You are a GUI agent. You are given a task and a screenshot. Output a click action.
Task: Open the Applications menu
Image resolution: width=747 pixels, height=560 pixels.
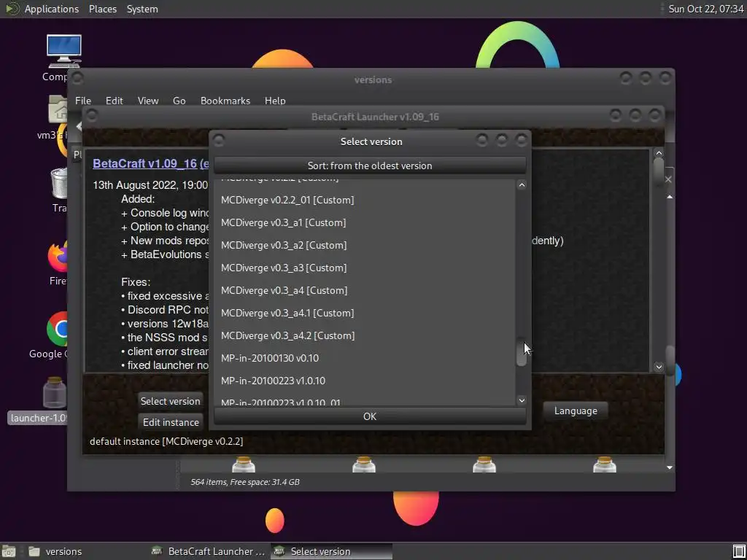[x=52, y=9]
